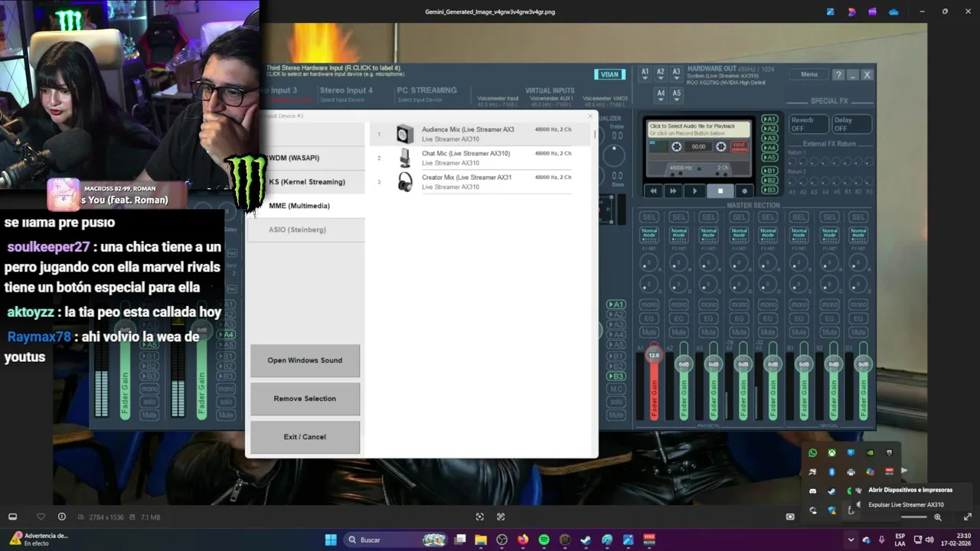980x551 pixels.
Task: Stop the cassette recorder
Action: [720, 191]
